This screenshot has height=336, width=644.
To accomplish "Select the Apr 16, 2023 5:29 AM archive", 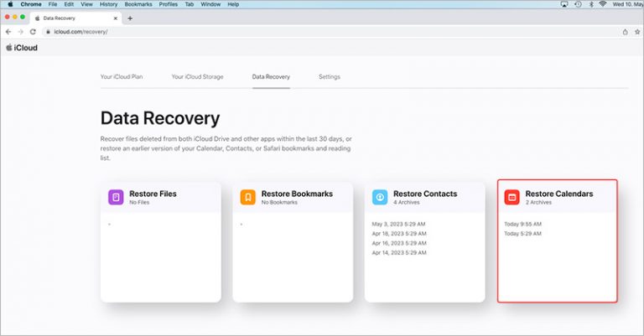I will point(399,243).
